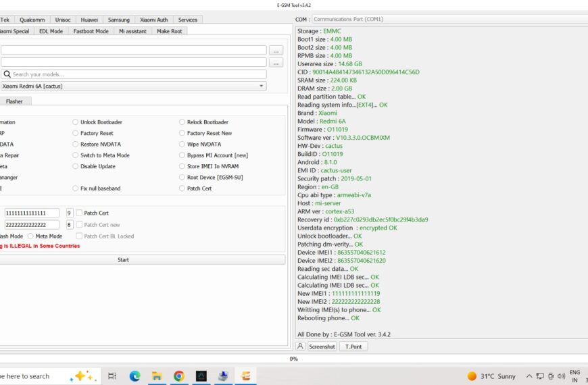The width and height of the screenshot is (588, 385).
Task: Open the Xiaomi Redmi 6A model dropdown
Action: tap(134, 86)
